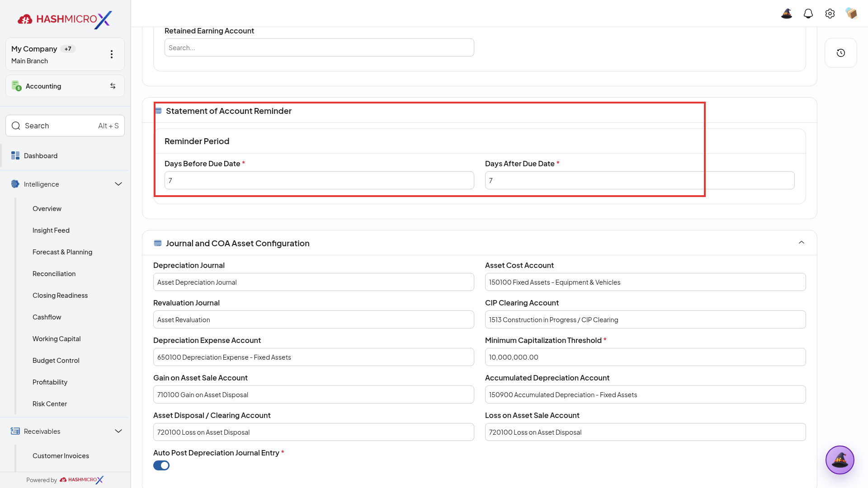The height and width of the screenshot is (488, 868).
Task: Open Revaluation Journal dropdown field
Action: pos(314,319)
